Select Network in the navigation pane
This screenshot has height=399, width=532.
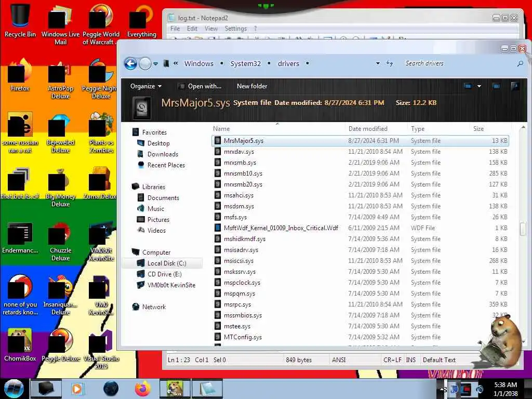point(154,307)
